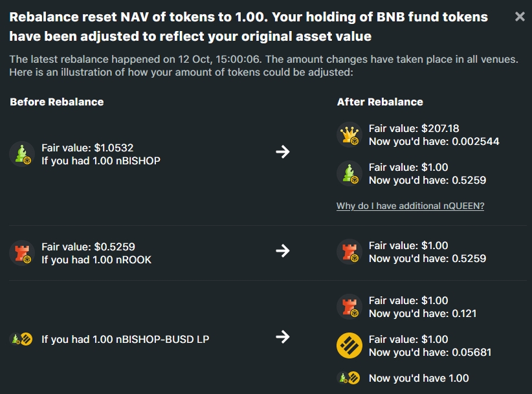Click the arrow in the nBISHOP row
Screen dimensions: 532x394
282,152
